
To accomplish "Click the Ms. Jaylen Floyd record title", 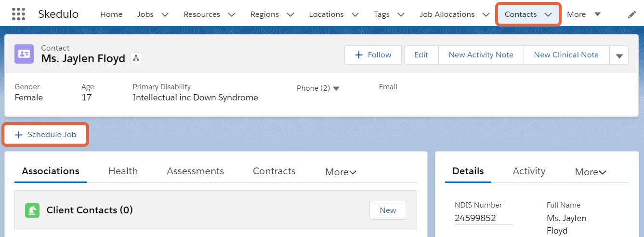I will (83, 59).
